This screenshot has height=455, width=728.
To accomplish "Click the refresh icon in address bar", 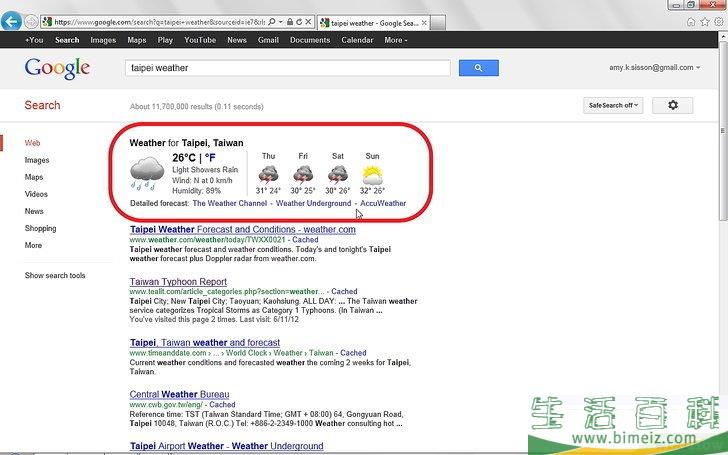I will coord(299,22).
